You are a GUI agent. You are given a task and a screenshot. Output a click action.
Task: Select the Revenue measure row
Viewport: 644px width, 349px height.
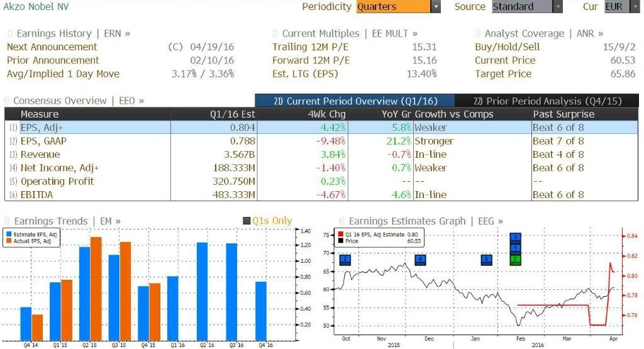coord(321,155)
